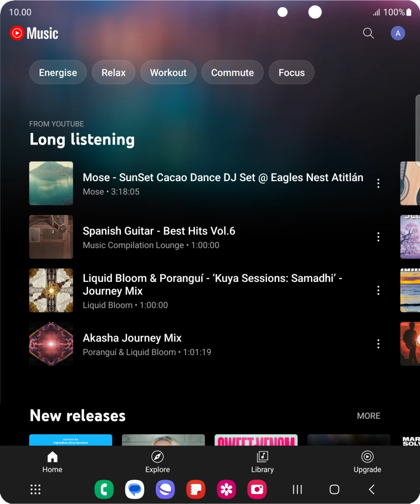Pick the Focus mood chip
Screen dimensions: 420x504
pyautogui.click(x=291, y=73)
